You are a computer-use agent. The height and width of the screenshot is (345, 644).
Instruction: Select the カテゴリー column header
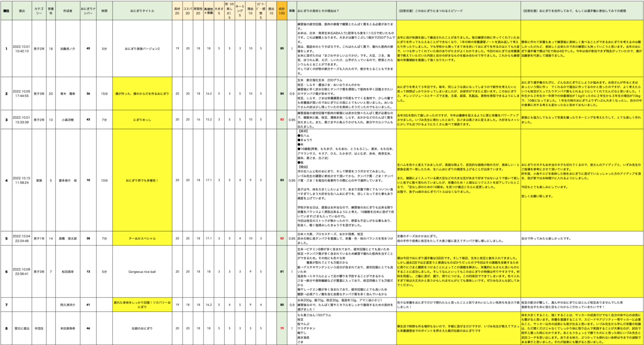coord(38,10)
